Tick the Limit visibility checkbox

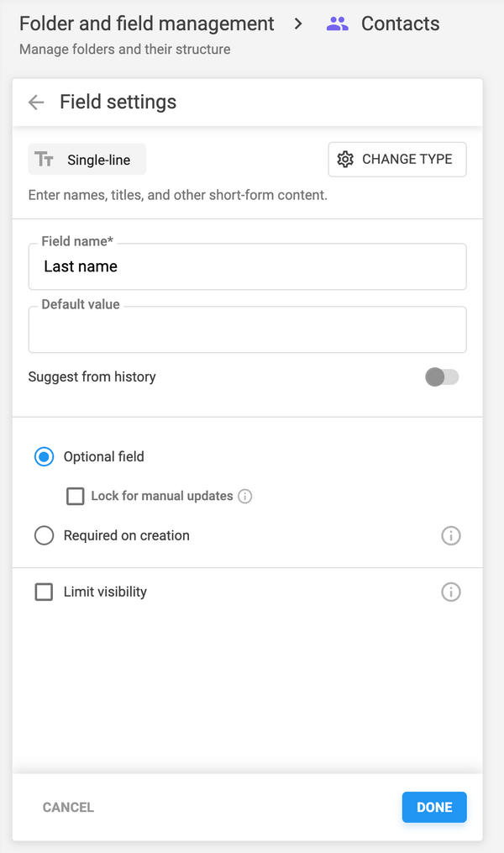(x=44, y=592)
